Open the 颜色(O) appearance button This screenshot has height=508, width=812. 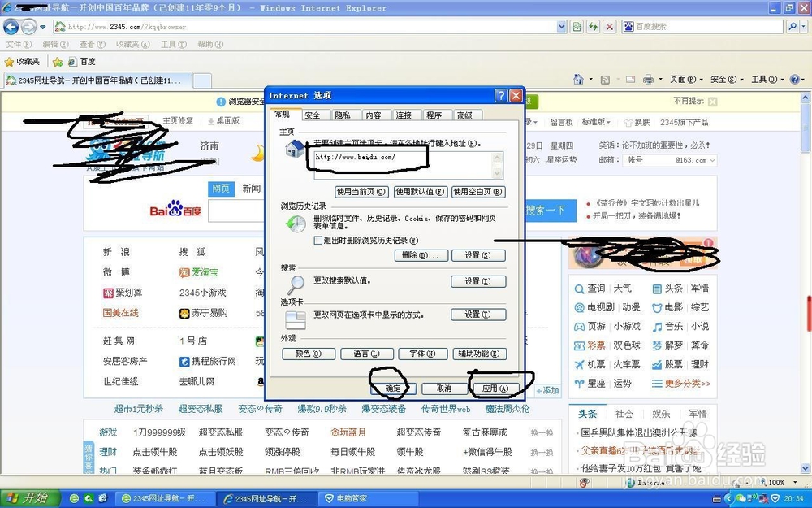pyautogui.click(x=308, y=354)
